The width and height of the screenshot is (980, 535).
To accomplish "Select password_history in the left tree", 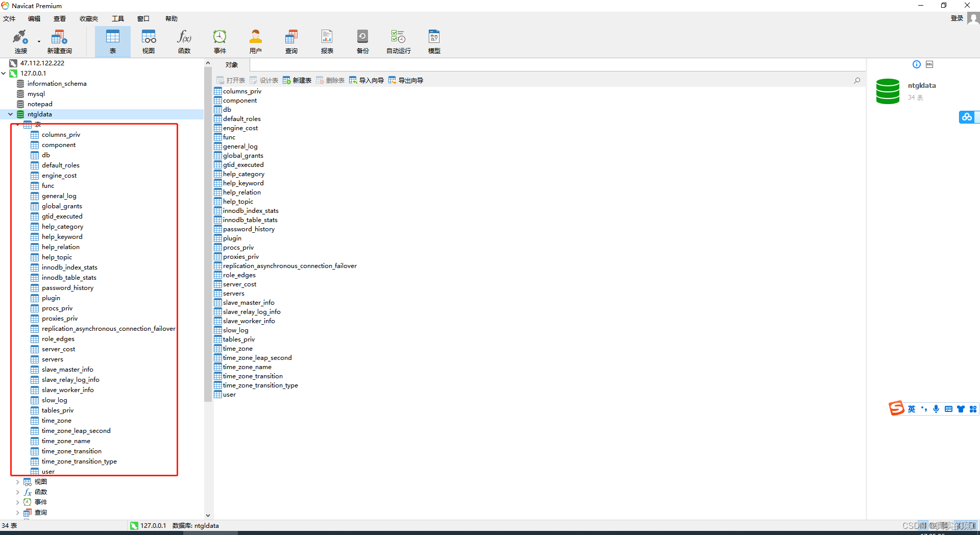I will (x=67, y=288).
